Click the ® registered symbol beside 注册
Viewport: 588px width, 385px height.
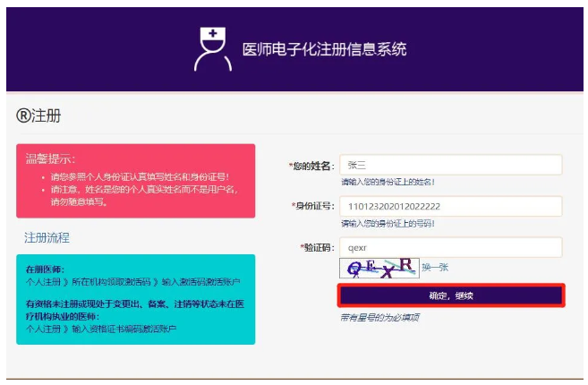[23, 116]
